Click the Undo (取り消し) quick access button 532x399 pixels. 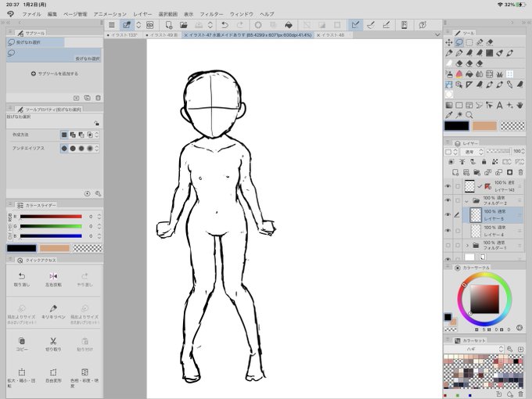pos(21,279)
